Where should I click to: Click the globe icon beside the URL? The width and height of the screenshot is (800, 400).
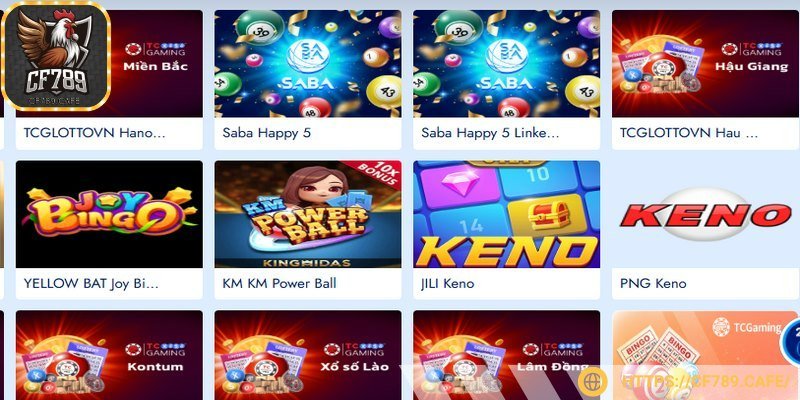(592, 381)
